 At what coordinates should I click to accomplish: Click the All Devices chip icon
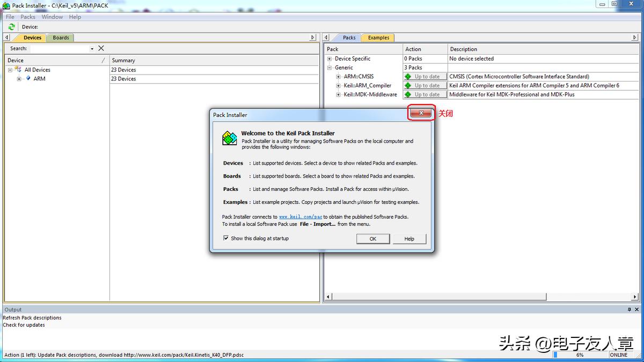pyautogui.click(x=18, y=70)
